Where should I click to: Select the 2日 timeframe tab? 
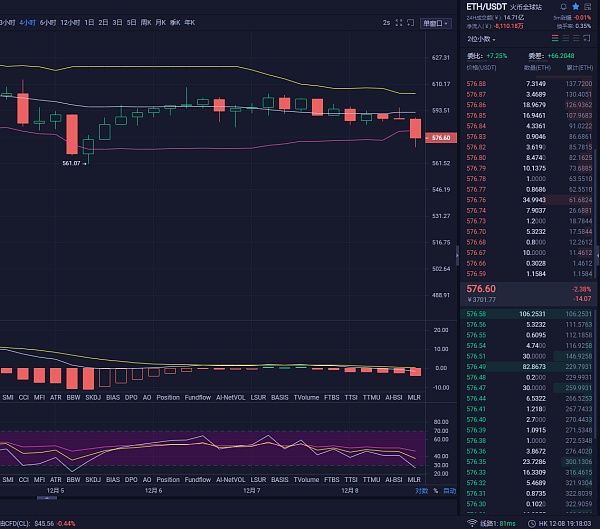point(103,23)
